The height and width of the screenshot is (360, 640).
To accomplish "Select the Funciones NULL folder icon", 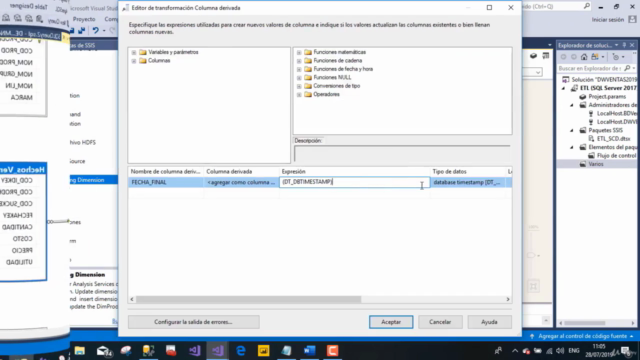I will (308, 77).
